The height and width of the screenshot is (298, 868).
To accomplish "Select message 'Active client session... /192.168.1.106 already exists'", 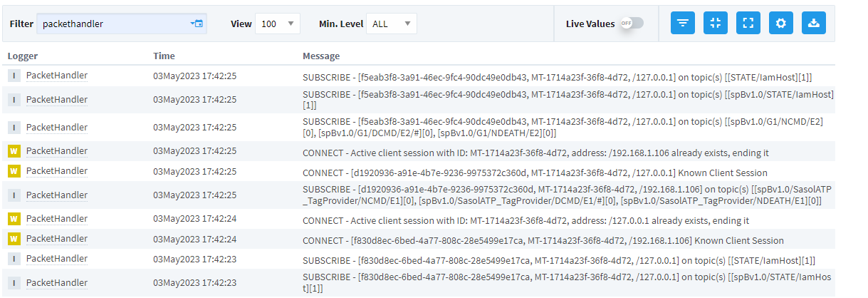I will tap(535, 153).
